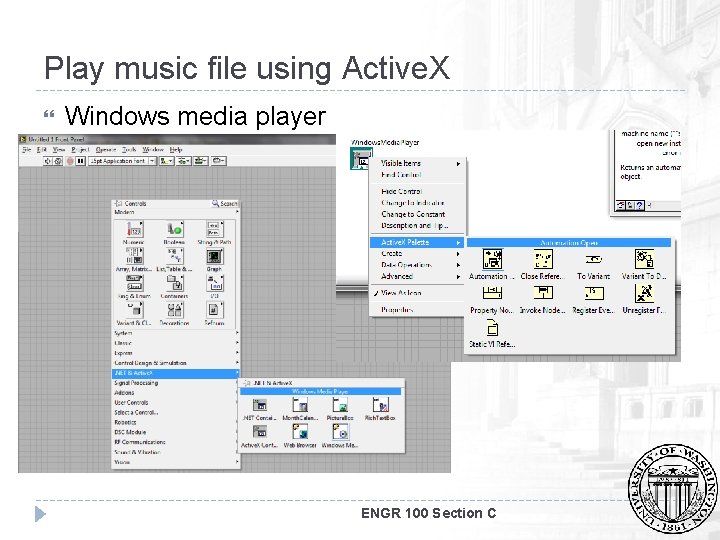Choose Select a Control entry
This screenshot has height=540, width=720.
176,412
